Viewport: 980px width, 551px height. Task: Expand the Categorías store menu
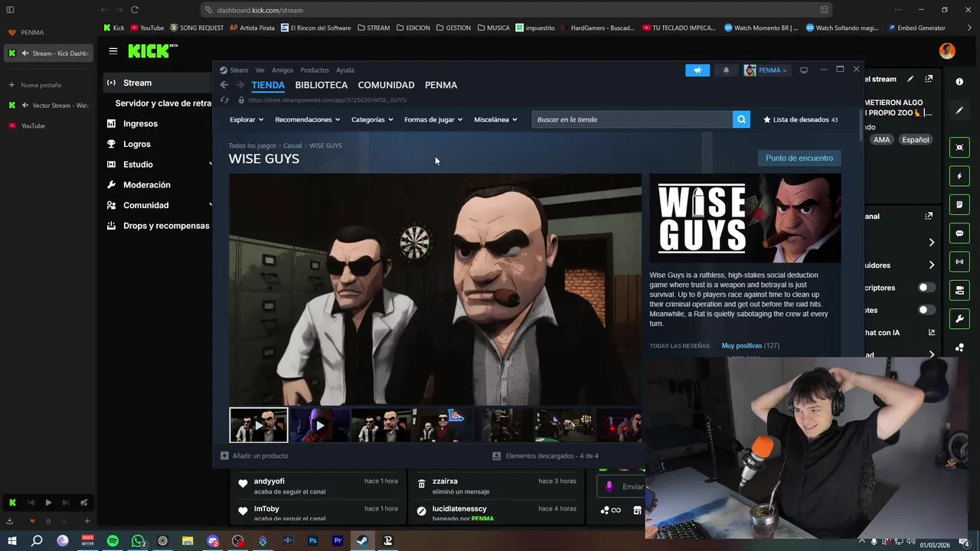(x=372, y=119)
